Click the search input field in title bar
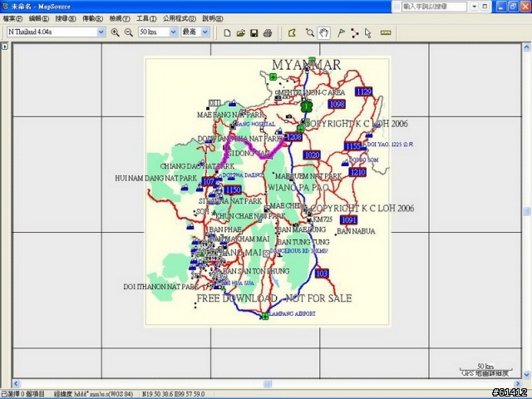 pos(434,7)
